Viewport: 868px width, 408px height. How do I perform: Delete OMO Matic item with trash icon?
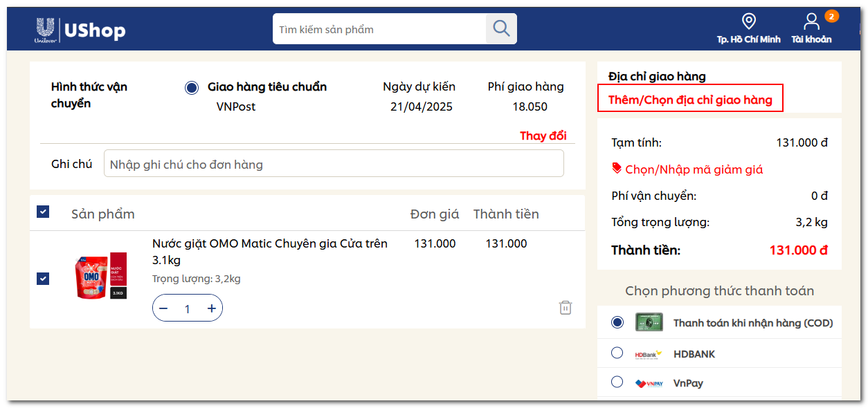pyautogui.click(x=566, y=308)
